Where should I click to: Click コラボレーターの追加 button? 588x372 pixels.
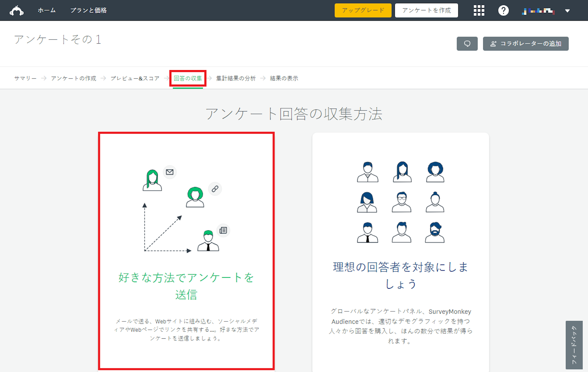pos(525,44)
